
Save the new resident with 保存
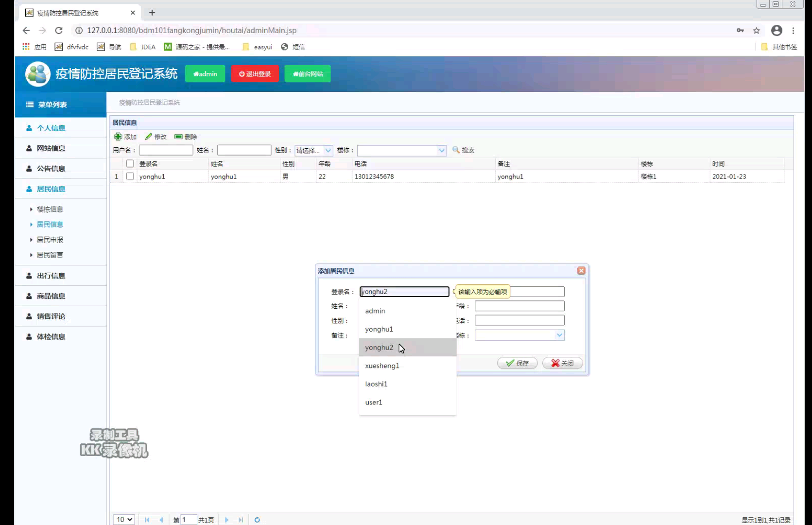click(517, 363)
